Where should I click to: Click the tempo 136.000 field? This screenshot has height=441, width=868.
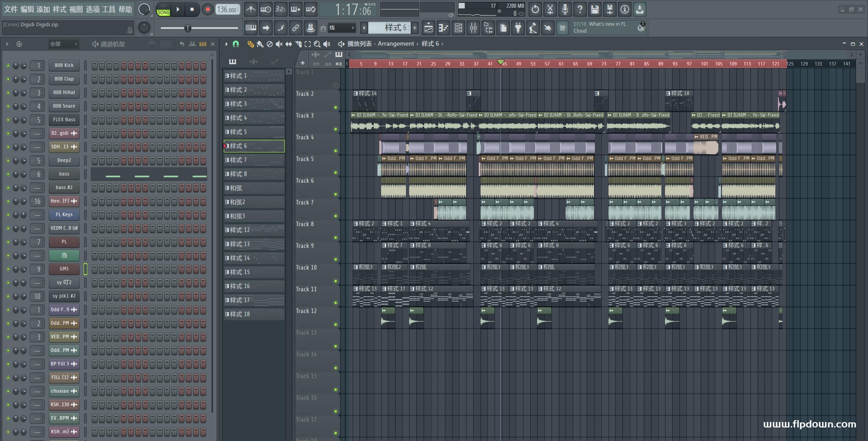pyautogui.click(x=228, y=9)
